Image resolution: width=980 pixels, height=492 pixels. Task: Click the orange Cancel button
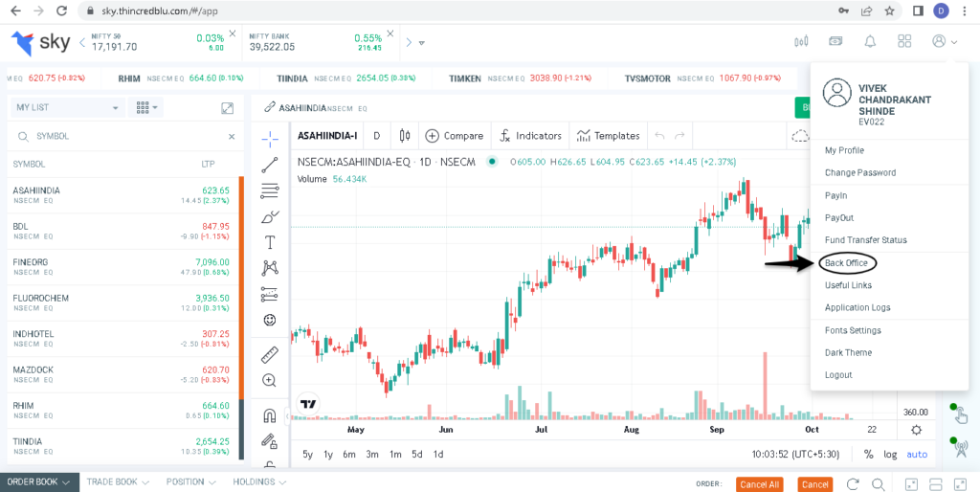pos(815,484)
